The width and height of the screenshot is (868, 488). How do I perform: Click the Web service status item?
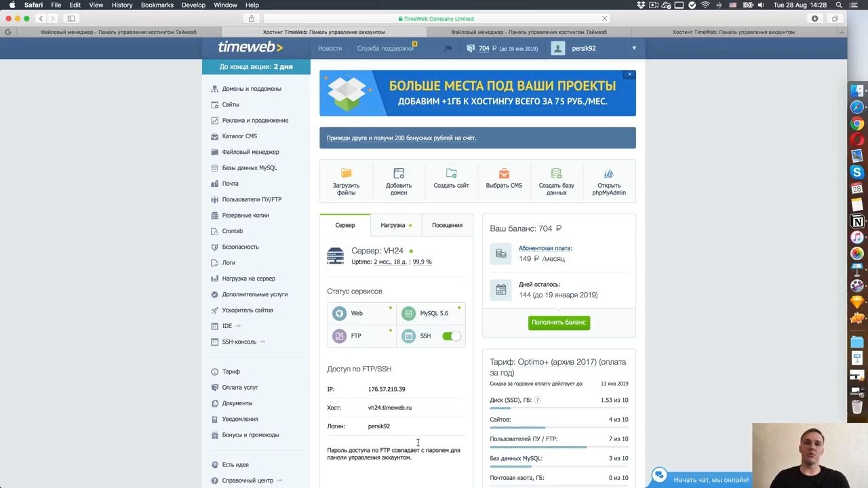click(x=361, y=313)
